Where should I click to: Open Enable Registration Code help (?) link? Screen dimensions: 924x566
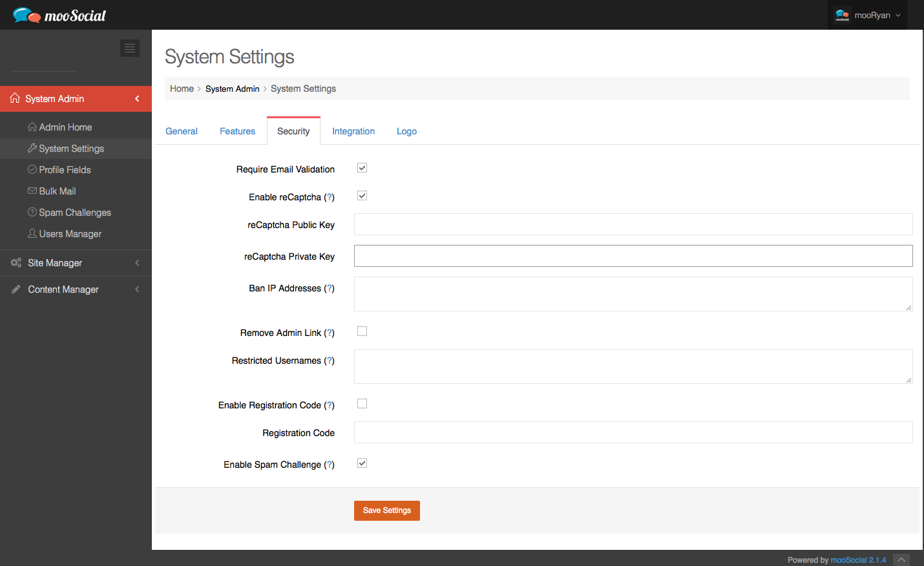330,405
